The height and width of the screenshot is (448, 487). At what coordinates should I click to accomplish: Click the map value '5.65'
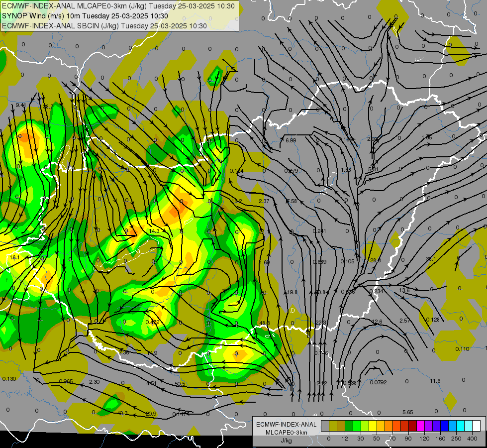click(x=408, y=412)
